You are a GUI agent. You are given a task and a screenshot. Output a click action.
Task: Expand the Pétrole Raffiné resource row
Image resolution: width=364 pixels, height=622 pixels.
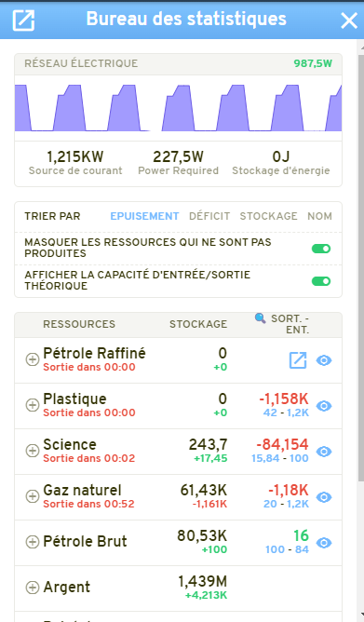32,359
